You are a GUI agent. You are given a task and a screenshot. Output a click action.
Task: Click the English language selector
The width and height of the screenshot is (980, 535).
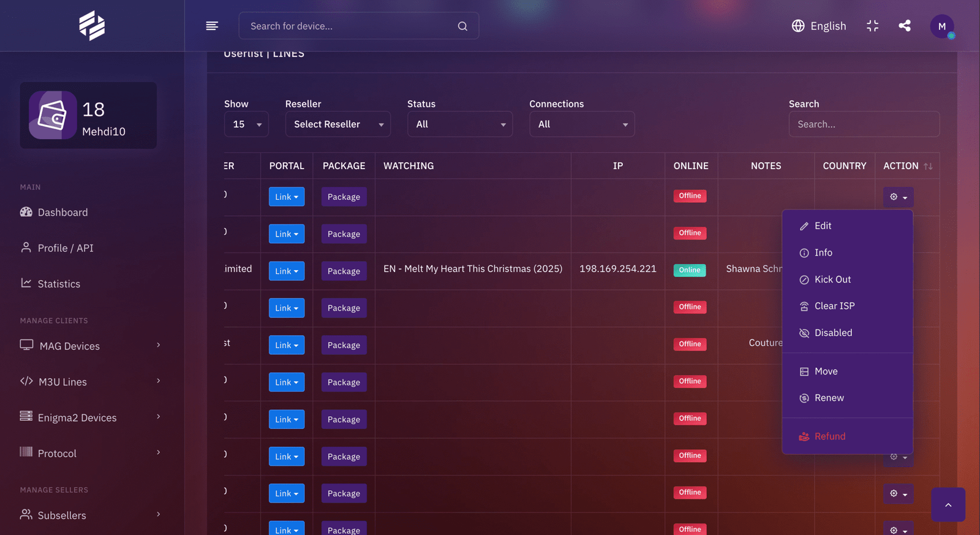tap(819, 26)
